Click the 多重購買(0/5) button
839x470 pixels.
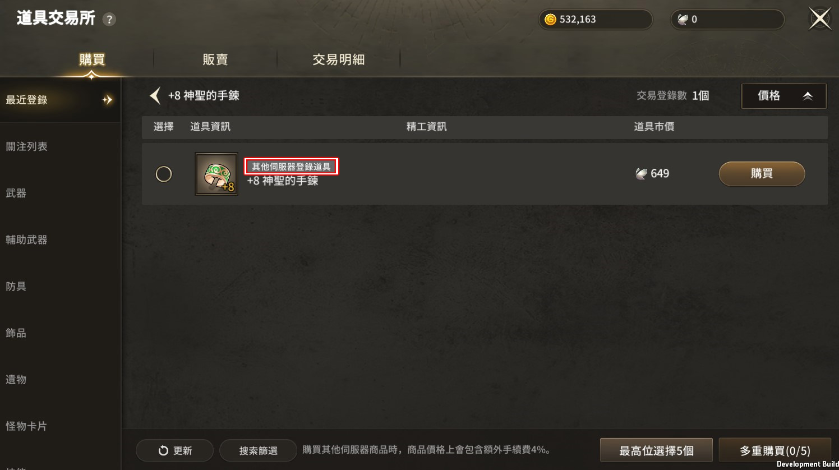tap(775, 450)
